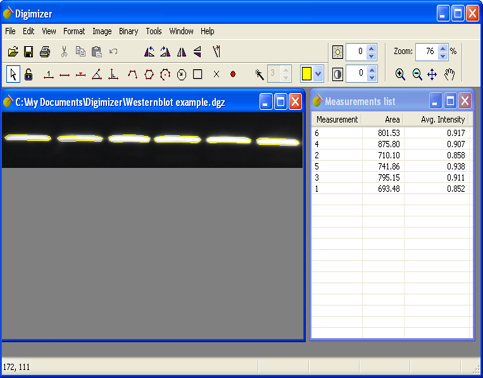Increase brightness with up arrow
The height and width of the screenshot is (378, 483).
point(371,48)
